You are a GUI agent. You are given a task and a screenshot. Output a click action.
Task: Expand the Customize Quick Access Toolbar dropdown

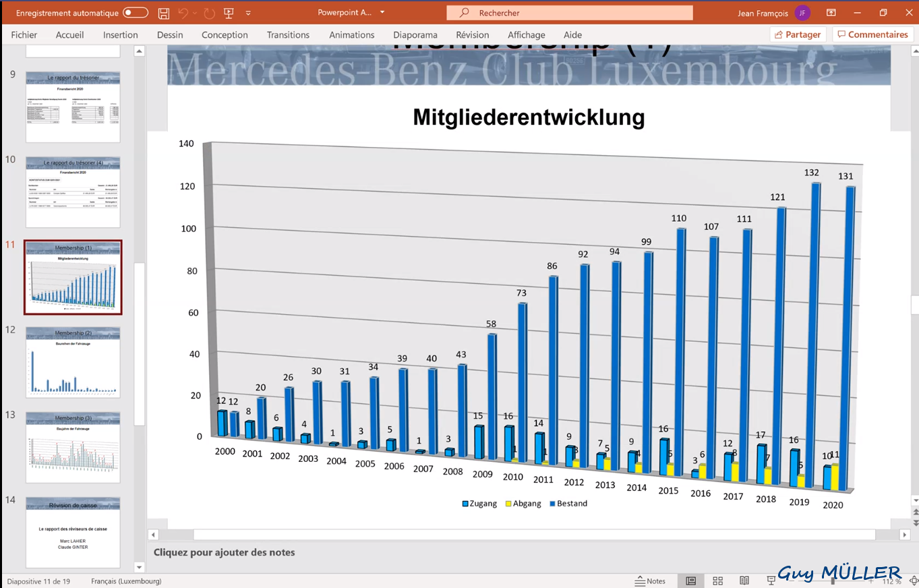point(248,13)
